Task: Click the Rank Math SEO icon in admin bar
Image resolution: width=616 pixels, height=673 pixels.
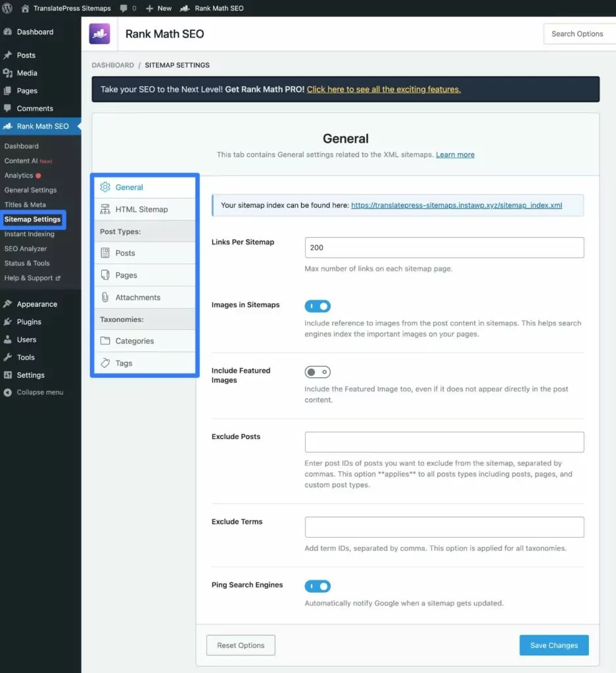Action: [185, 8]
